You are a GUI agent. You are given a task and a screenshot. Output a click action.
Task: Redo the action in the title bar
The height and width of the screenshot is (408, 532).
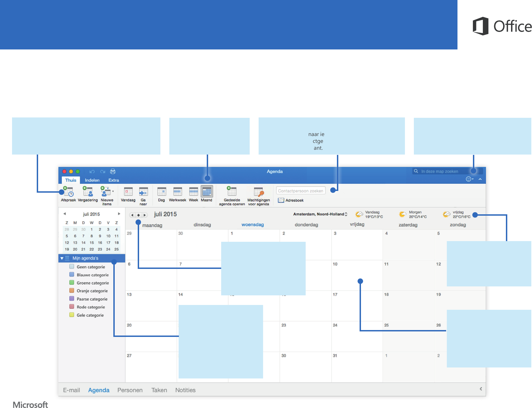point(103,171)
